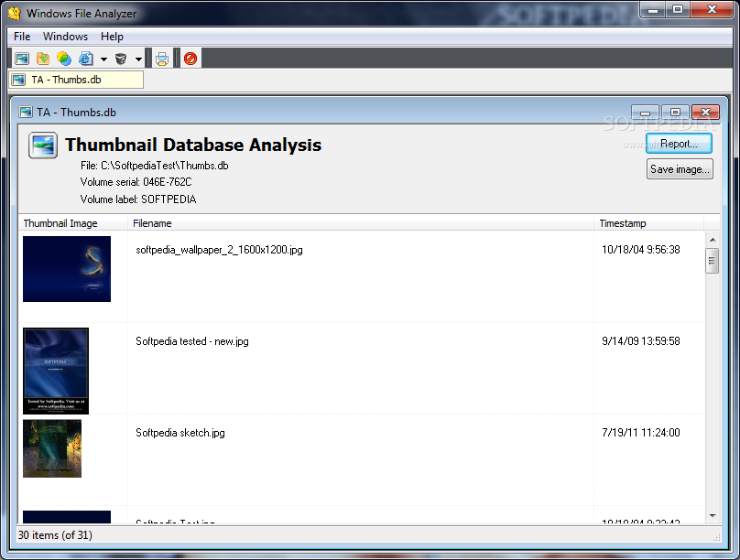This screenshot has width=740, height=560.
Task: Click timestamp 7/19/11 11:24:00
Action: pos(641,433)
